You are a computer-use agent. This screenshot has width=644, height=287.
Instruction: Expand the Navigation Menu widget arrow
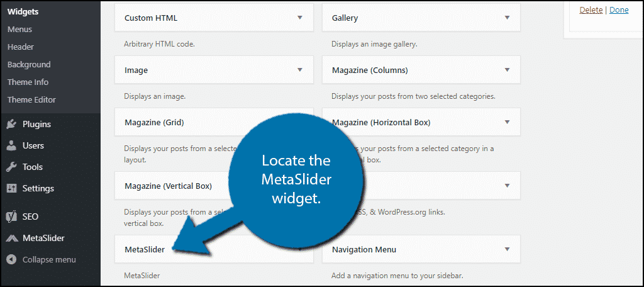pyautogui.click(x=508, y=249)
